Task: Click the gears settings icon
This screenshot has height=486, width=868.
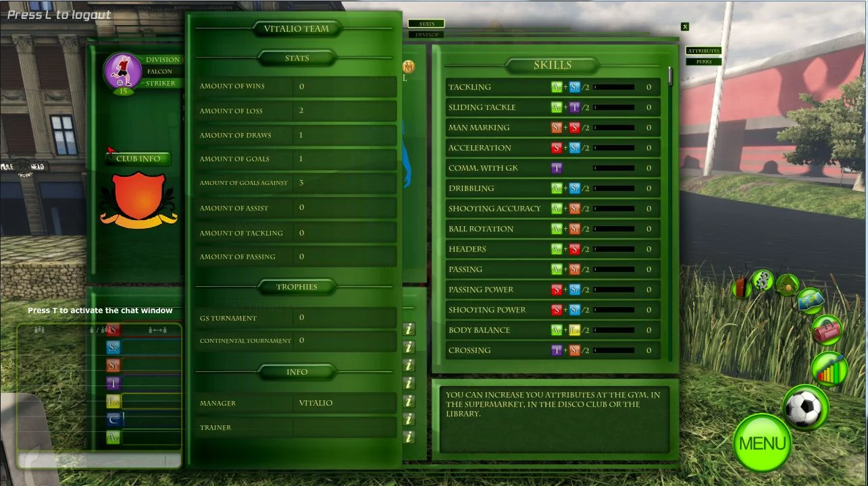Action: click(x=763, y=279)
